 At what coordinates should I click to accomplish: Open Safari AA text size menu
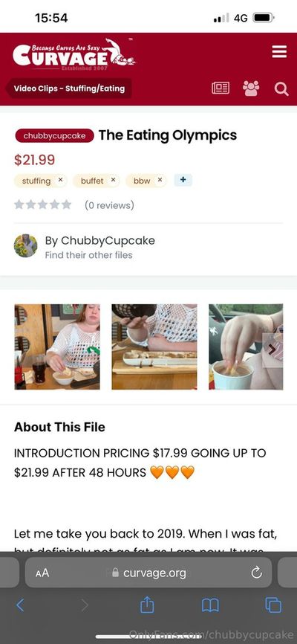(42, 573)
